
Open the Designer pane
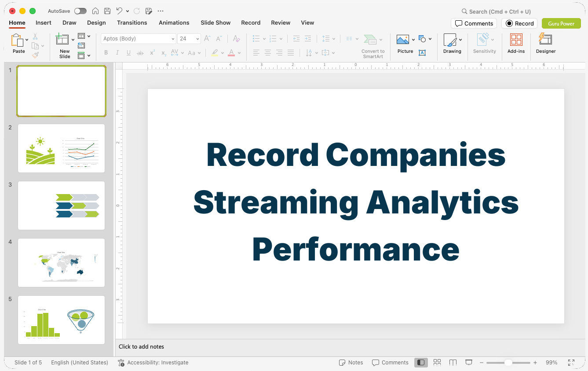546,44
